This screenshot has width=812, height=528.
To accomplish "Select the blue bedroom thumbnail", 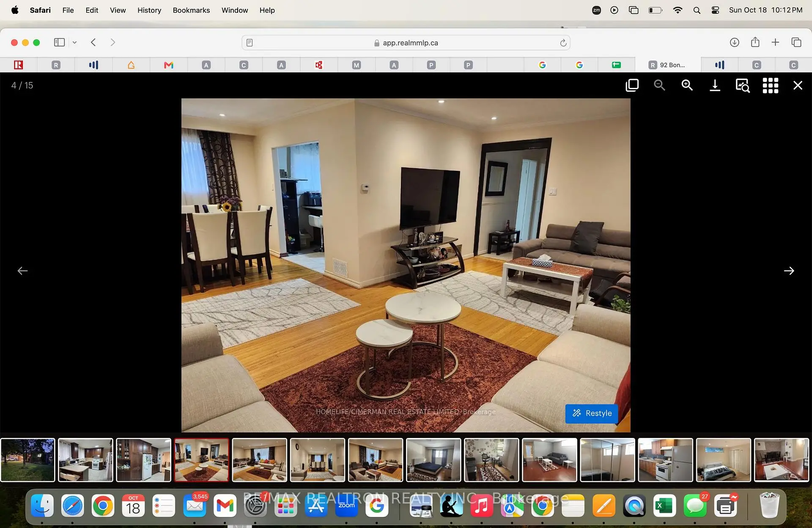I will click(x=433, y=460).
